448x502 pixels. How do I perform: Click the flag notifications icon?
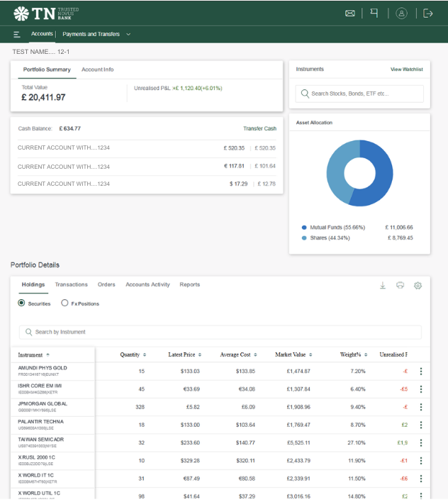374,13
